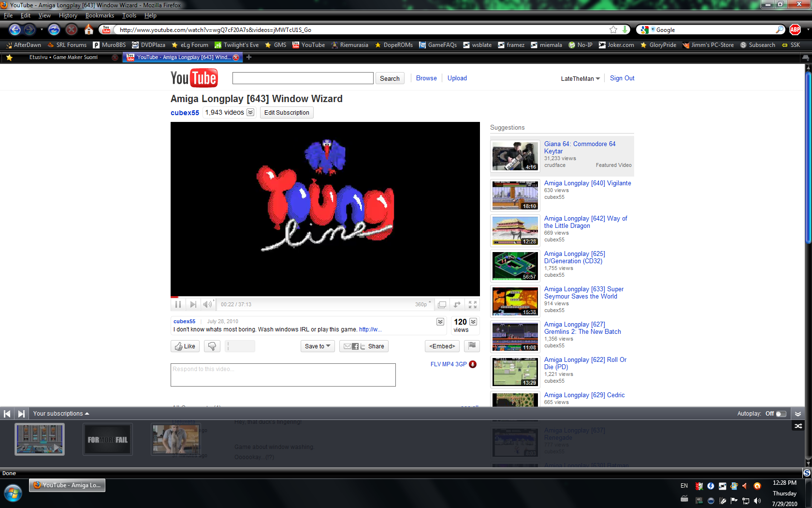Screen dimensions: 812x508
Task: Go to YouTube home via logo
Action: point(194,78)
